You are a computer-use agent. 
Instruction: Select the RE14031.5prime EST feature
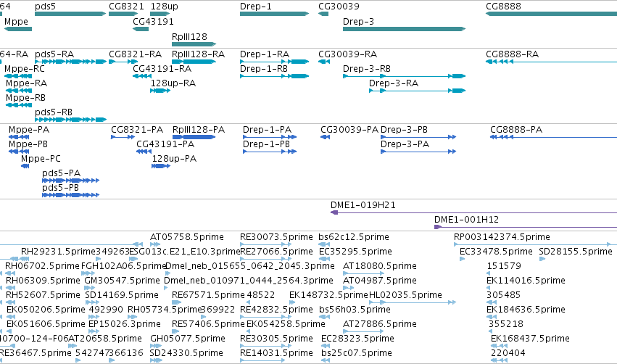coord(262,360)
